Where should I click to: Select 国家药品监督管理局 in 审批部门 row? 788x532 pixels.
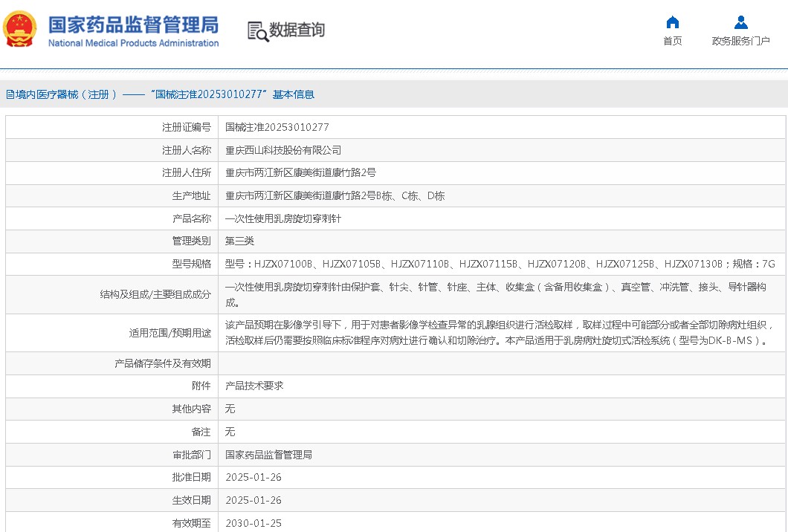pos(268,455)
